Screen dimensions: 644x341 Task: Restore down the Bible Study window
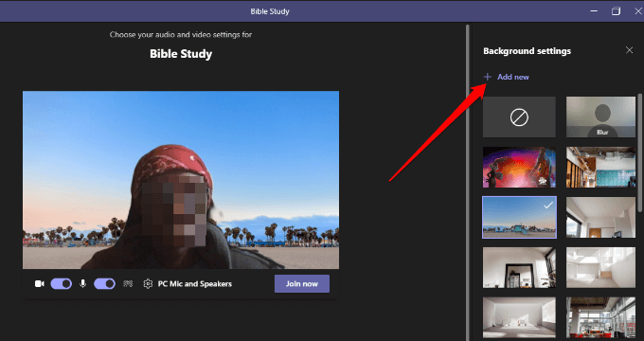click(616, 11)
